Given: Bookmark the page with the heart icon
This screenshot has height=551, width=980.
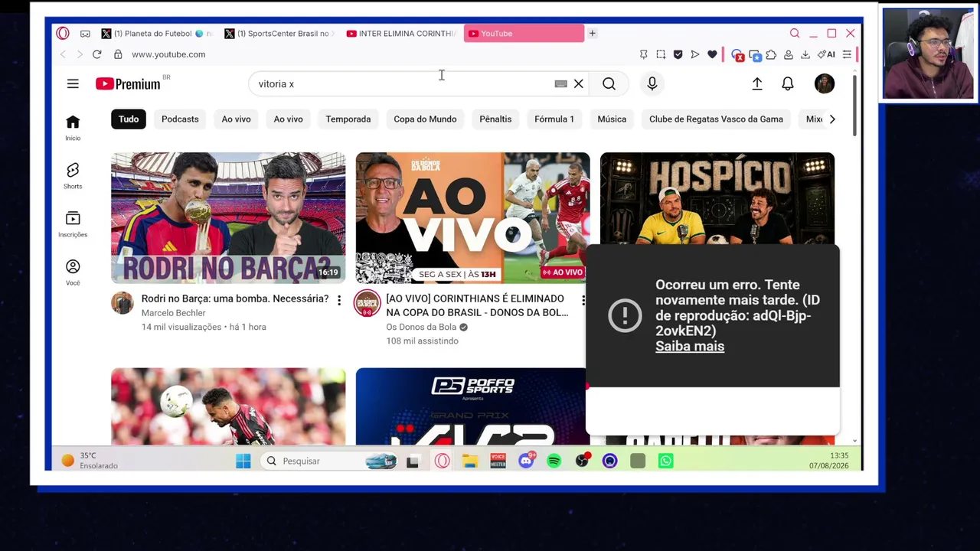Looking at the screenshot, I should point(712,54).
